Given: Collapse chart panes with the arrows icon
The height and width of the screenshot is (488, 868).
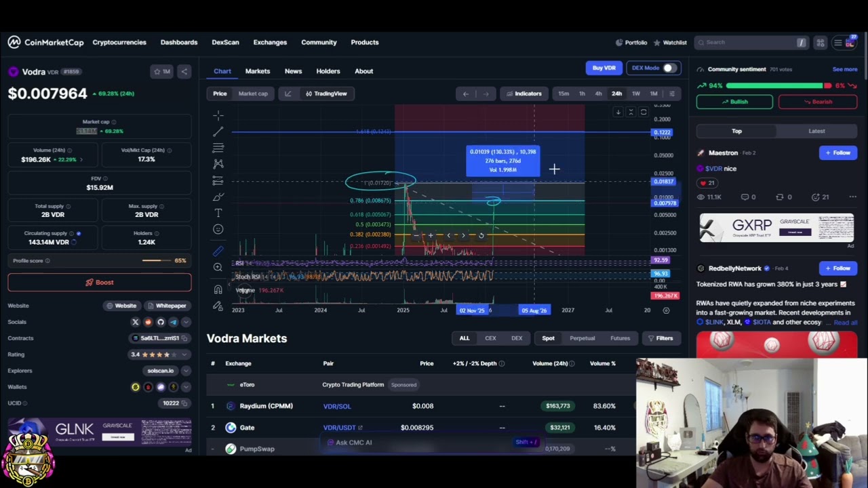Looking at the screenshot, I should coord(631,113).
